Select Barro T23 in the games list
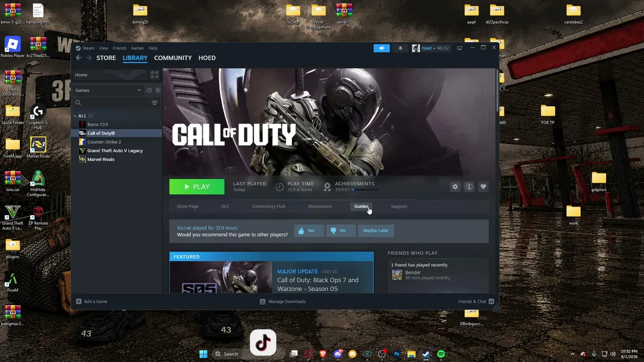Image resolution: width=644 pixels, height=362 pixels. (98, 125)
